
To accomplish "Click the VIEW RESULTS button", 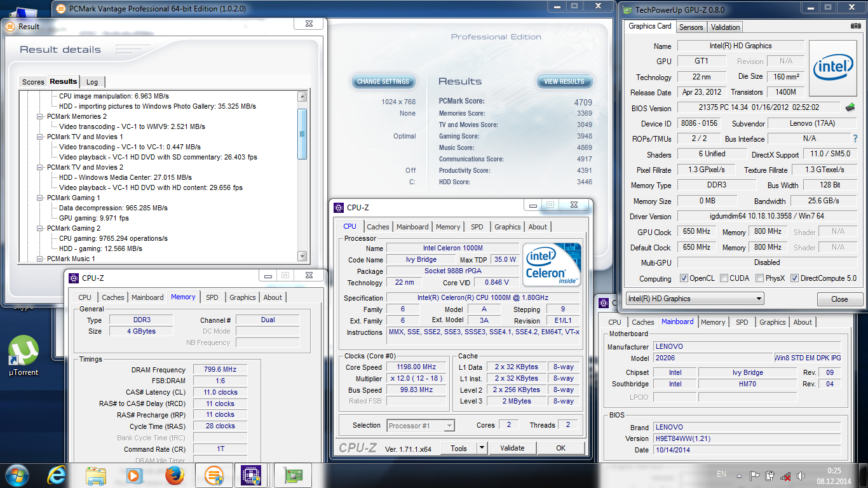I will click(564, 81).
